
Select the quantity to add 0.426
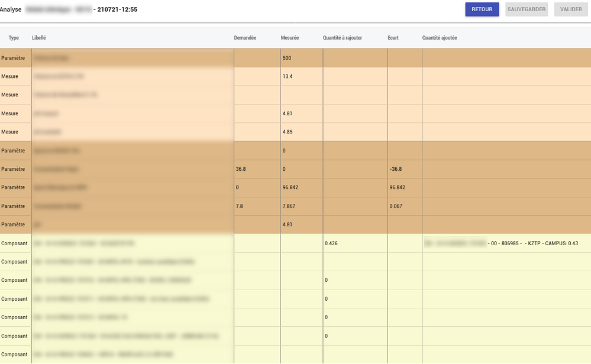331,243
